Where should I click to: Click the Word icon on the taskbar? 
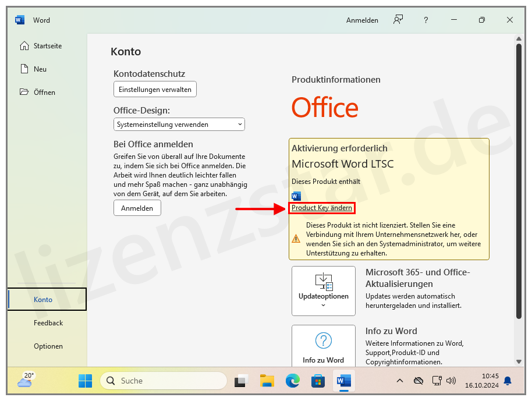pos(343,381)
